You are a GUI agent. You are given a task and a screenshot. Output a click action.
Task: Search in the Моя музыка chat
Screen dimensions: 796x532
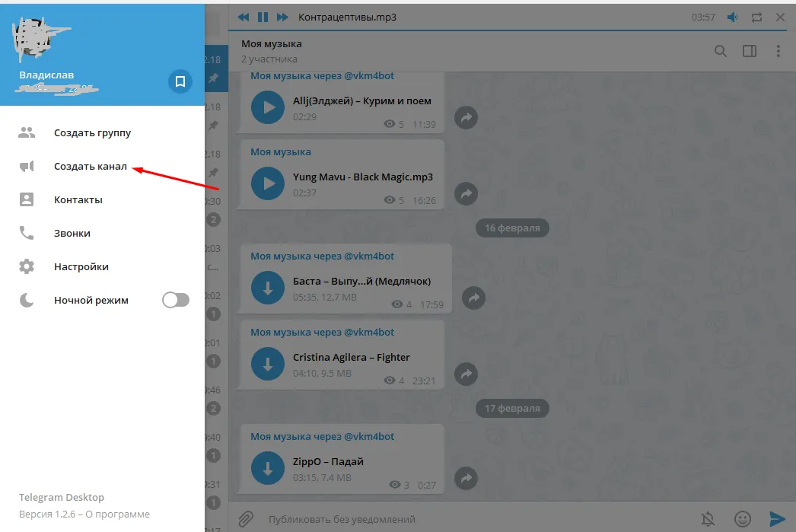click(x=721, y=51)
